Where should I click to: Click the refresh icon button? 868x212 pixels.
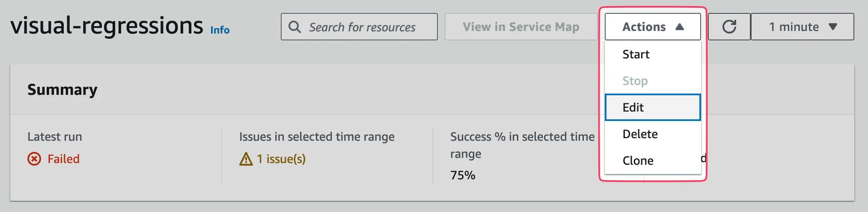pos(729,27)
